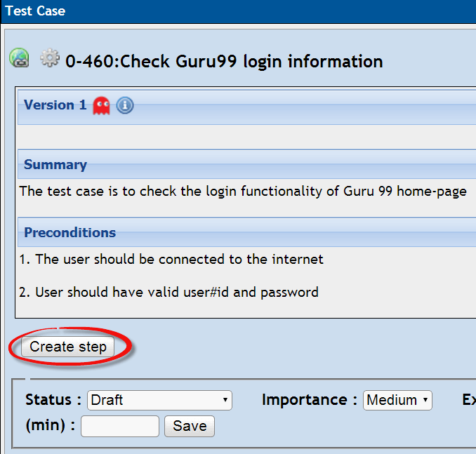Click the test case title text

[224, 62]
